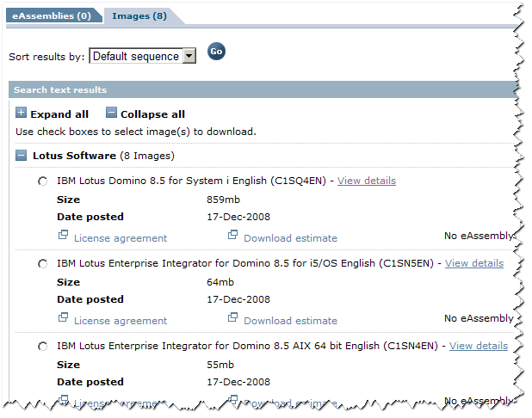This screenshot has width=532, height=418.
Task: Open Download estimate for the 859mb image
Action: pyautogui.click(x=290, y=238)
